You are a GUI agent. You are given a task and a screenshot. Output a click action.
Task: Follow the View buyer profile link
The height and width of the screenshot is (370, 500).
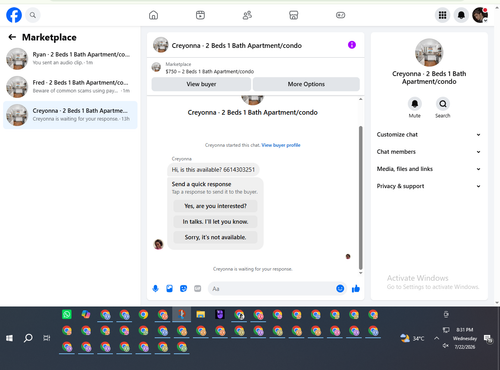tap(281, 145)
